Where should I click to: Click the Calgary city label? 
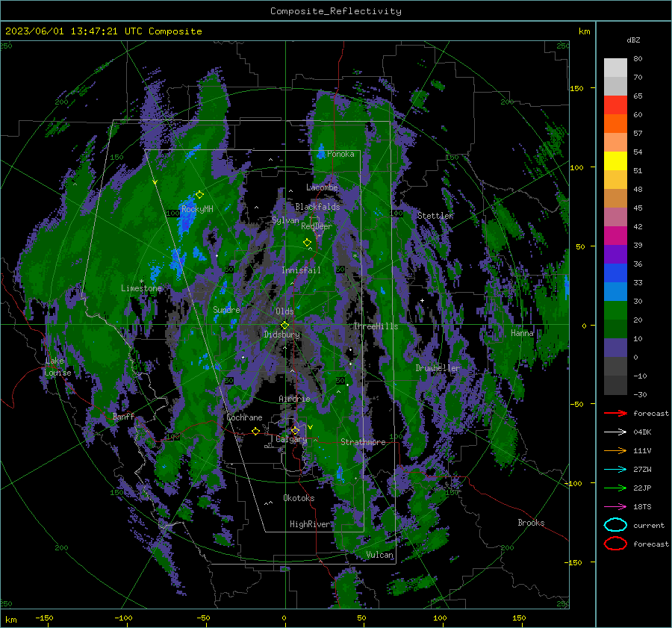click(291, 439)
